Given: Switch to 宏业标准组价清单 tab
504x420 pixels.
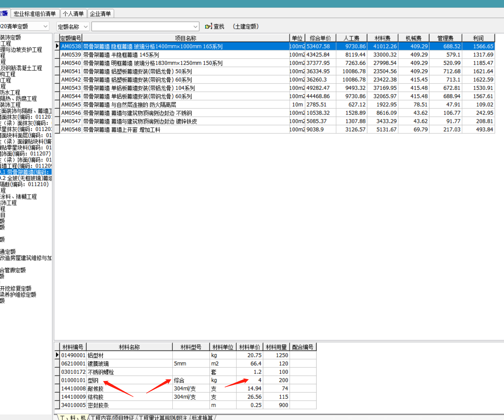Looking at the screenshot, I should tap(35, 14).
